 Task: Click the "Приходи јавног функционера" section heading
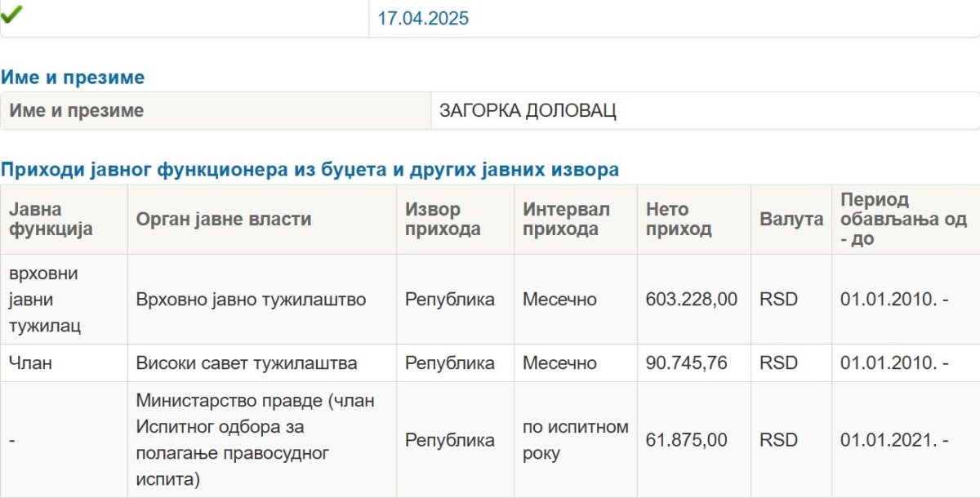coord(310,170)
